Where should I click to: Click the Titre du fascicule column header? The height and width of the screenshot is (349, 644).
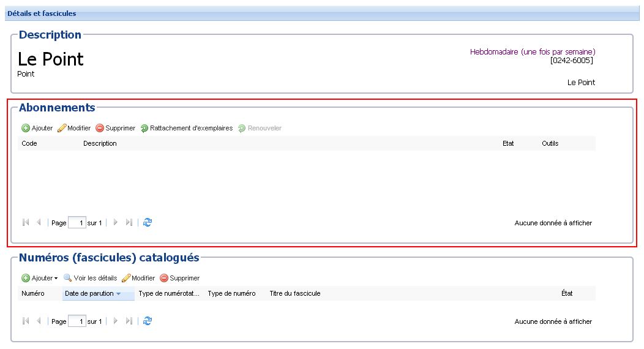295,293
